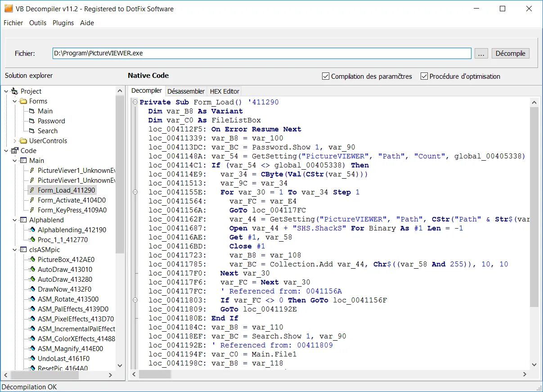
Task: Click the VB Decompiler title bar icon
Action: 8,9
